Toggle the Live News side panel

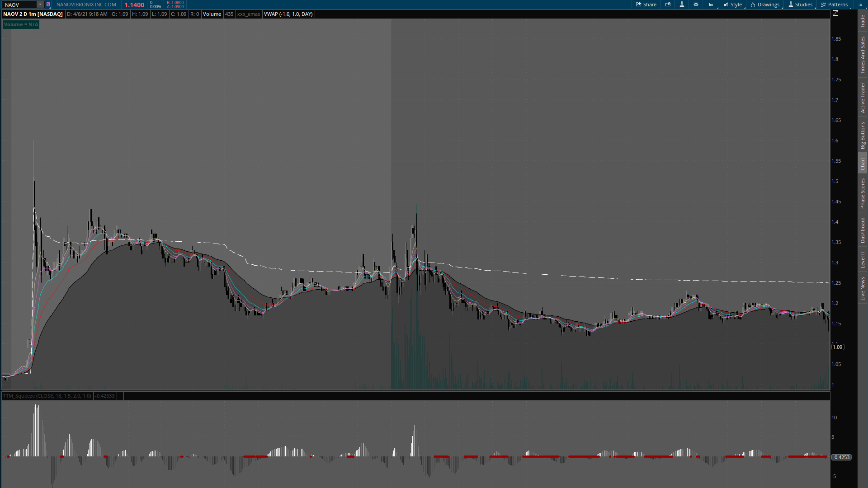pyautogui.click(x=863, y=289)
